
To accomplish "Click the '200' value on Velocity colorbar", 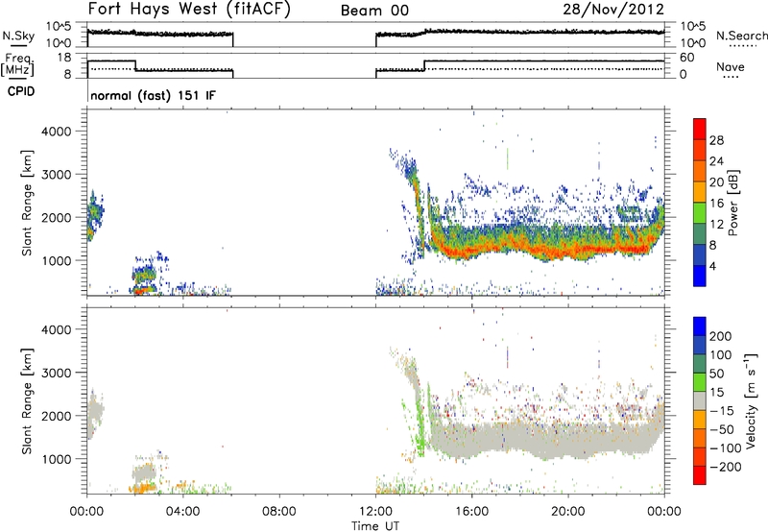I will tap(721, 336).
